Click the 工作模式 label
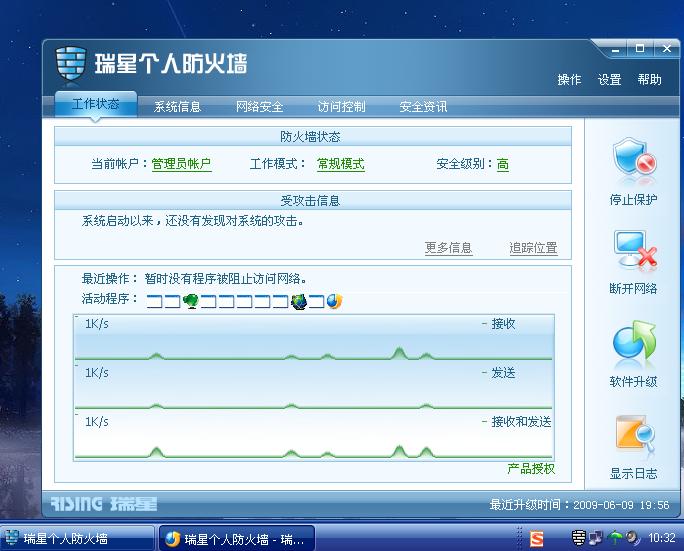Viewport: 684px width, 551px height. click(x=277, y=164)
